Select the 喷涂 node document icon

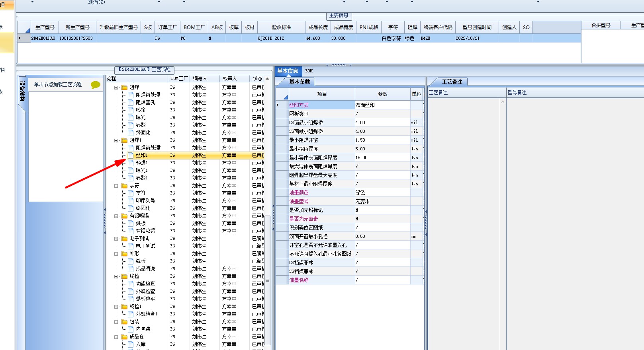[x=131, y=110]
